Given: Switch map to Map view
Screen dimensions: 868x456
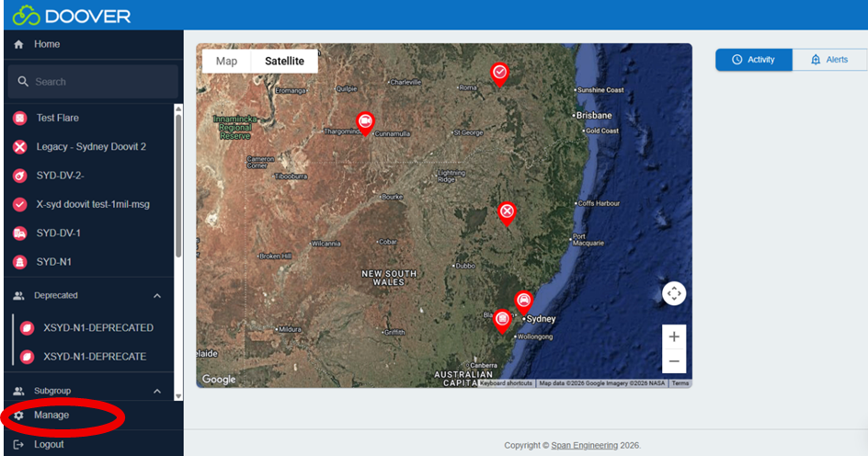Looking at the screenshot, I should click(226, 61).
